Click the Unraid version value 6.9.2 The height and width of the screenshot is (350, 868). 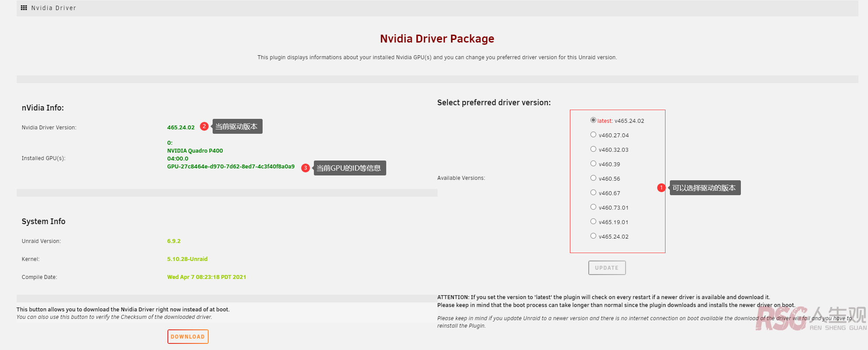pos(174,241)
